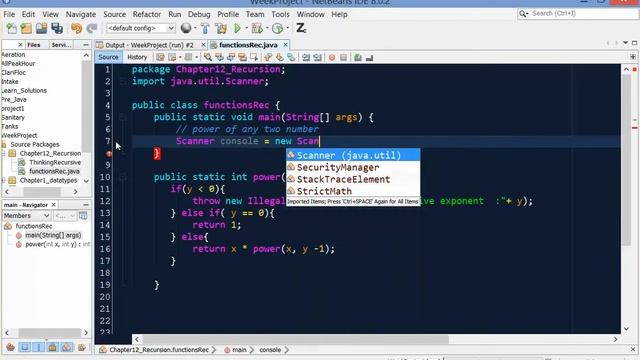Toggle Show Inner Classes in Navigator footer
Viewport: 640px width, 360px height.
pos(67,347)
